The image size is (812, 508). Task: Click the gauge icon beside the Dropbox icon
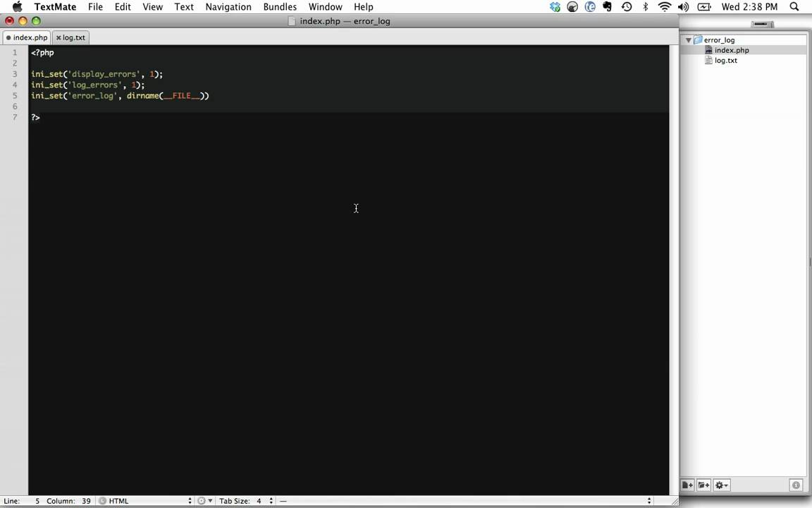coord(572,7)
